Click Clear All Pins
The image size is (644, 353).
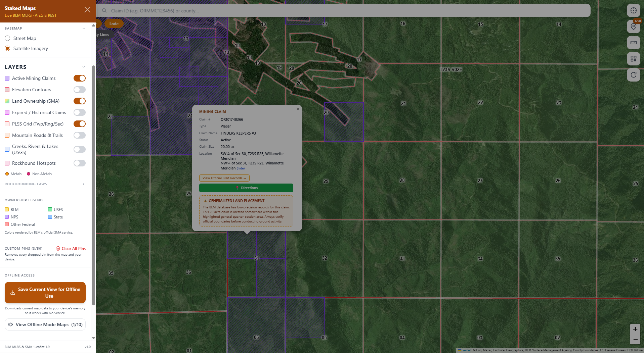(x=71, y=249)
